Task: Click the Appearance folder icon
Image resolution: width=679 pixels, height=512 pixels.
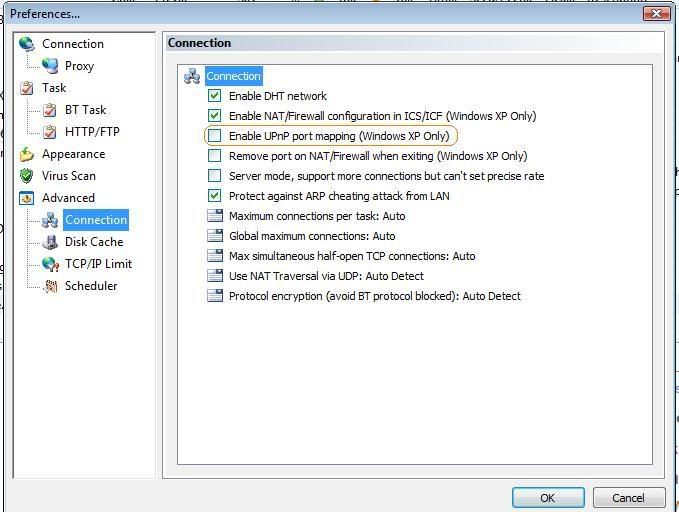Action: point(27,154)
